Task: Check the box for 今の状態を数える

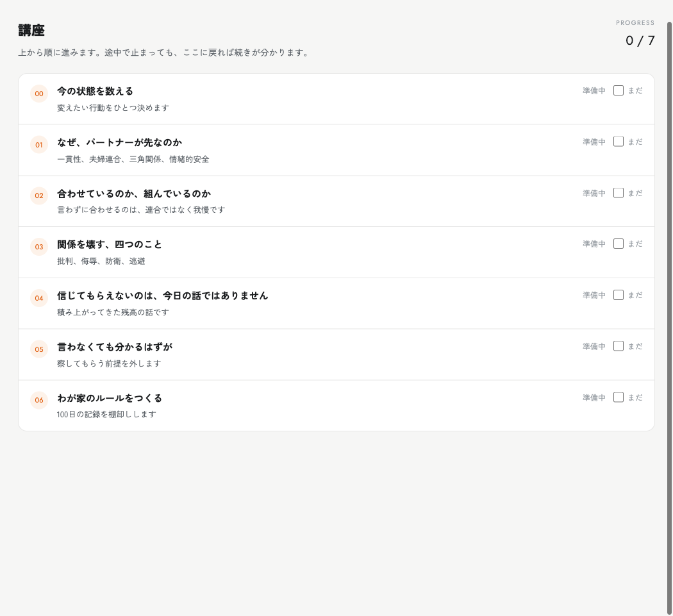Action: [618, 90]
